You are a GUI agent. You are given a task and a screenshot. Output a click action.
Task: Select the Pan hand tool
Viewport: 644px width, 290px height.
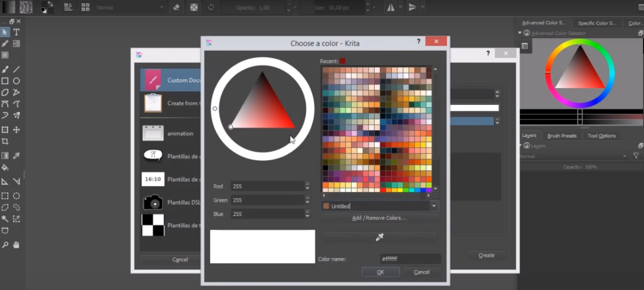[x=16, y=245]
